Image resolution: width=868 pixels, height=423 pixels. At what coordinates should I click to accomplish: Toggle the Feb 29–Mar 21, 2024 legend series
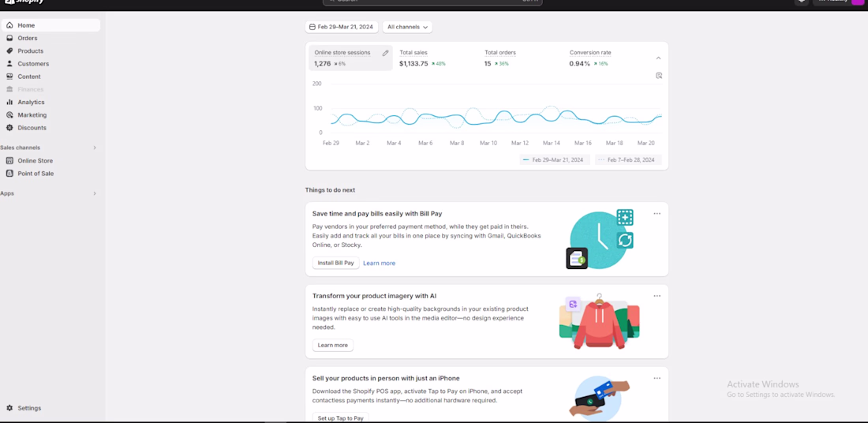555,160
